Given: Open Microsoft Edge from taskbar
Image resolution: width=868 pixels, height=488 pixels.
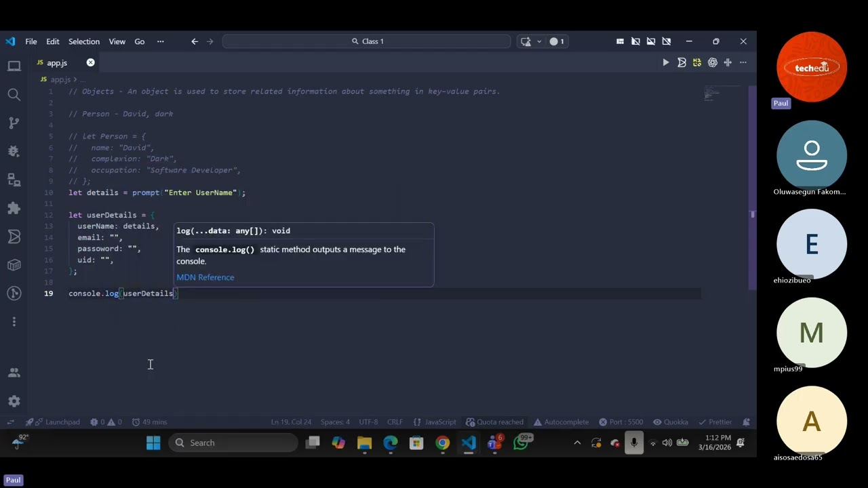Looking at the screenshot, I should click(390, 443).
